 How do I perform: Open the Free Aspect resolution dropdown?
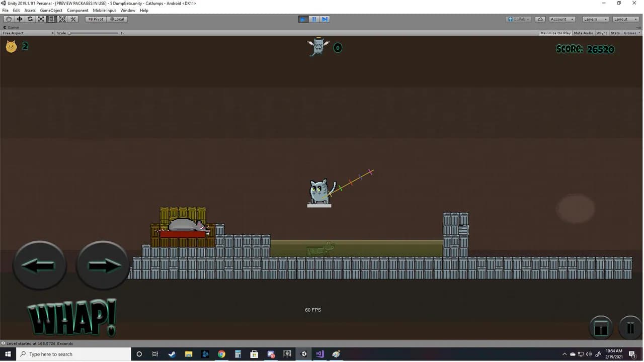(x=28, y=33)
